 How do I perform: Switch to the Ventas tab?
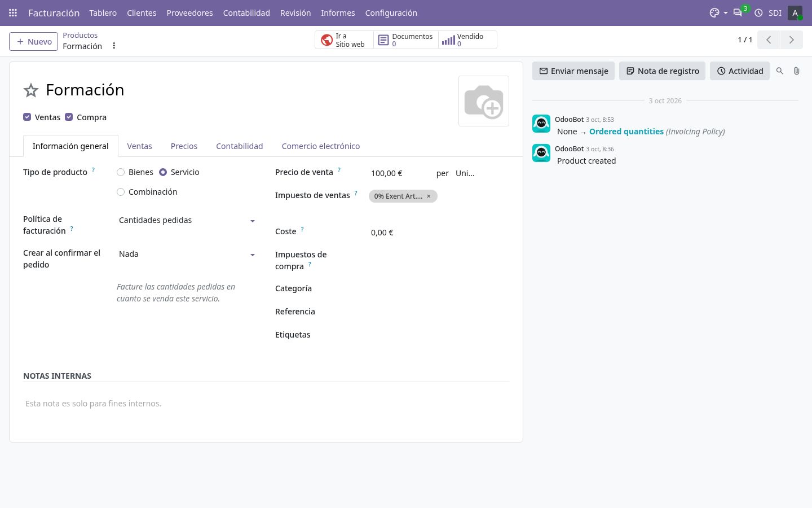[x=139, y=146]
